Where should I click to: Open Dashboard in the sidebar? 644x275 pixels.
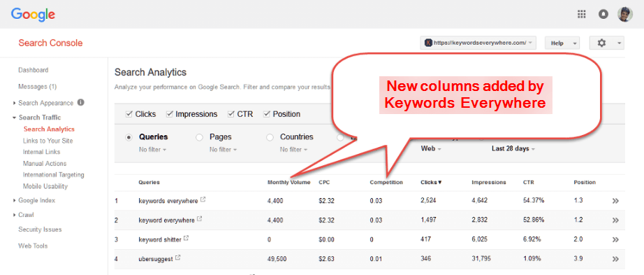(x=34, y=70)
